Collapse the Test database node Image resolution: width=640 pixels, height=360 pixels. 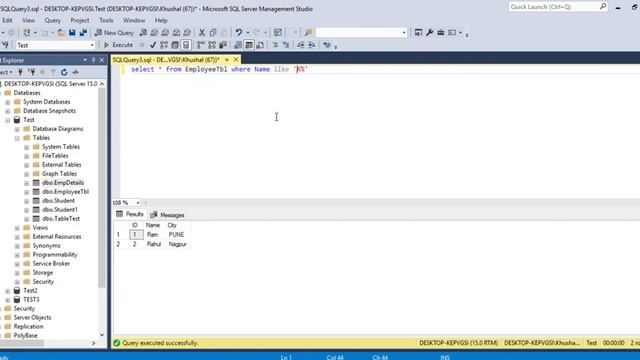pos(7,120)
